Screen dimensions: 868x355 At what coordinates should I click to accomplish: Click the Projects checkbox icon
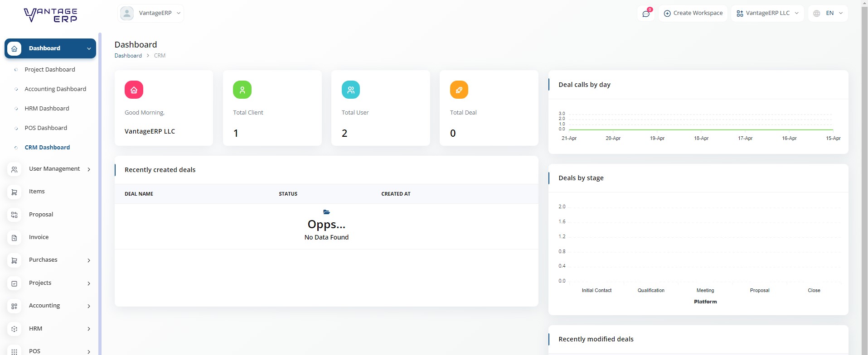tap(15, 283)
